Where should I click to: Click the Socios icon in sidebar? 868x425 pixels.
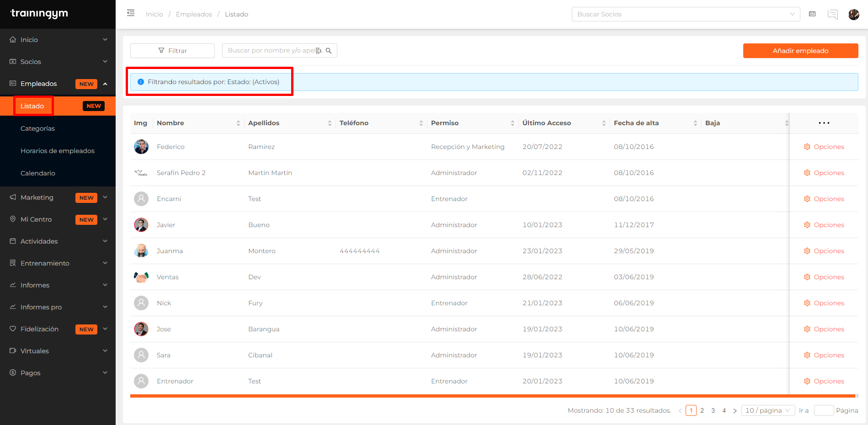[x=13, y=62]
